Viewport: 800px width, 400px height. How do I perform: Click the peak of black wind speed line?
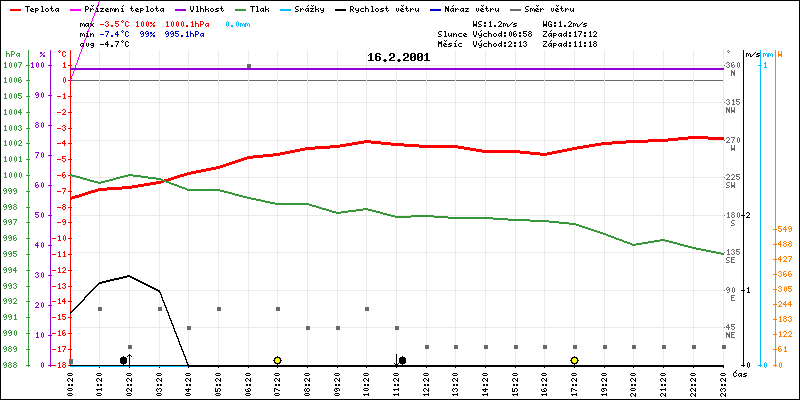pos(129,275)
